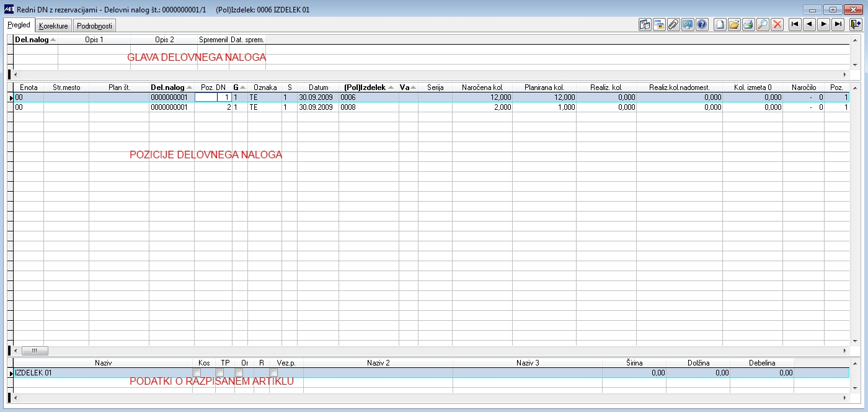Toggle the TP checkbox for IZDELEK 01
Image resolution: width=868 pixels, height=412 pixels.
(x=219, y=373)
